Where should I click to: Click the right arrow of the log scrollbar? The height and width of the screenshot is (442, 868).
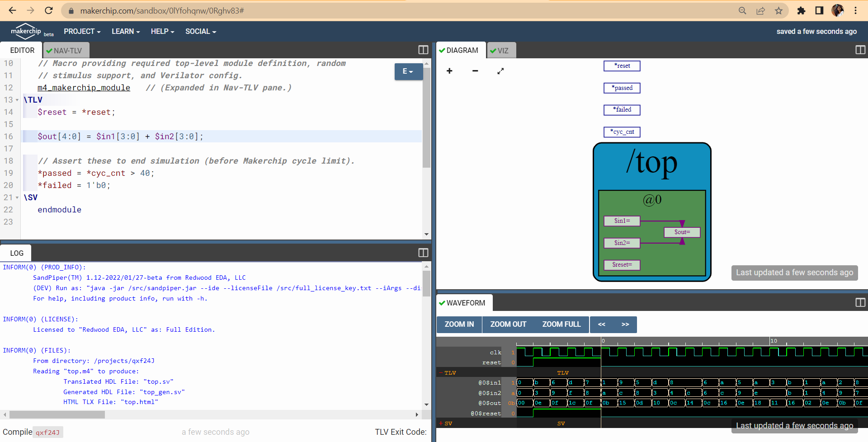417,414
